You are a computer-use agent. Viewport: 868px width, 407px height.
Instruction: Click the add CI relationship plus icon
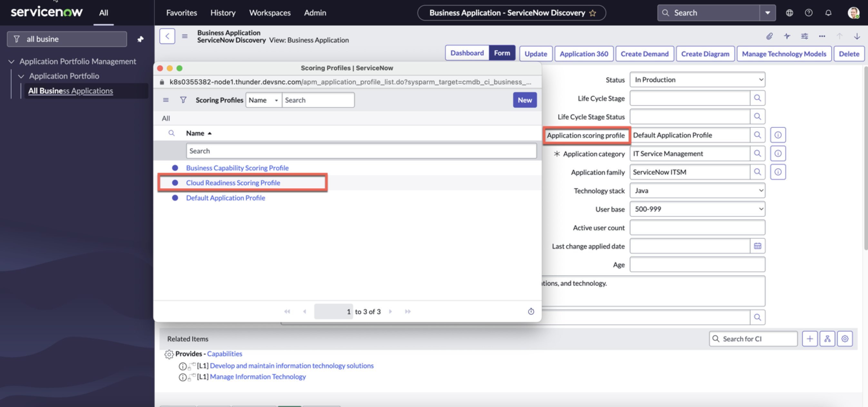[809, 339]
